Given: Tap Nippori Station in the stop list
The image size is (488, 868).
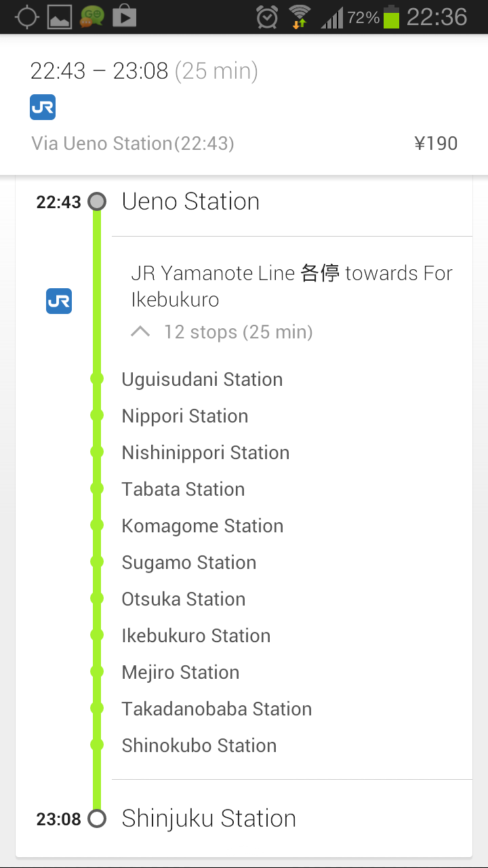Looking at the screenshot, I should [185, 416].
